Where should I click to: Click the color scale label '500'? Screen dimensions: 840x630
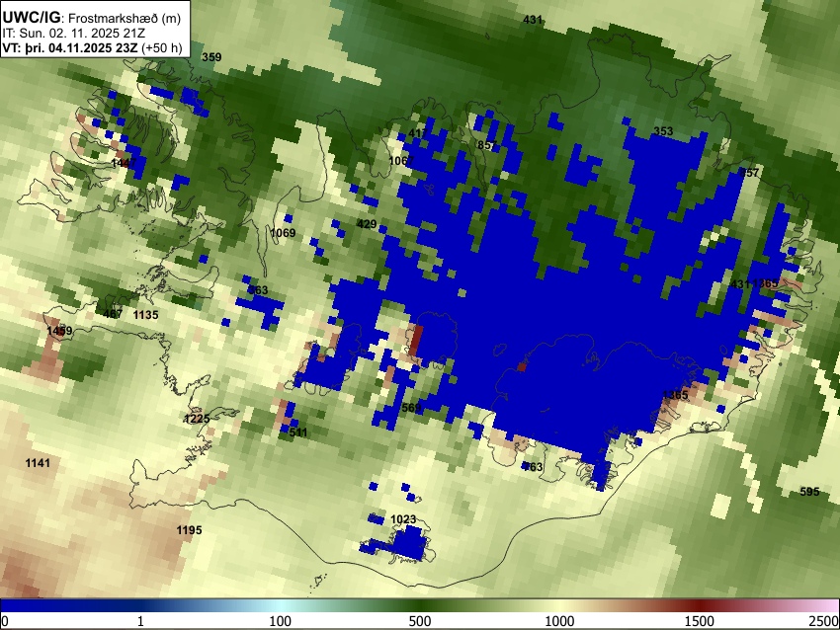coord(420,621)
